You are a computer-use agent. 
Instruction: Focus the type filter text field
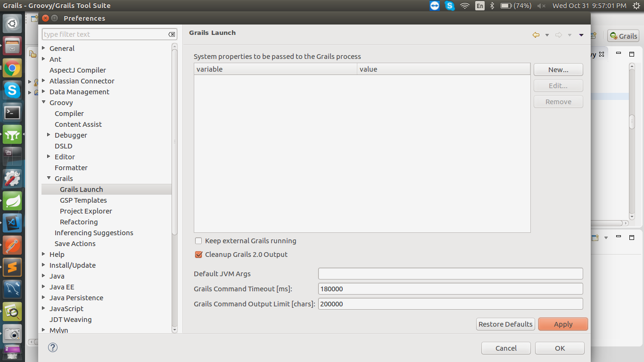point(105,34)
